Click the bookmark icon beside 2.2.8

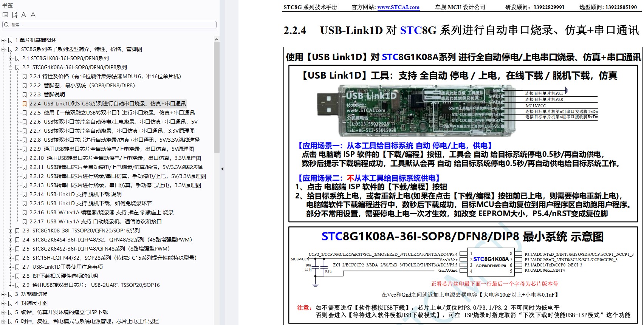tap(25, 140)
